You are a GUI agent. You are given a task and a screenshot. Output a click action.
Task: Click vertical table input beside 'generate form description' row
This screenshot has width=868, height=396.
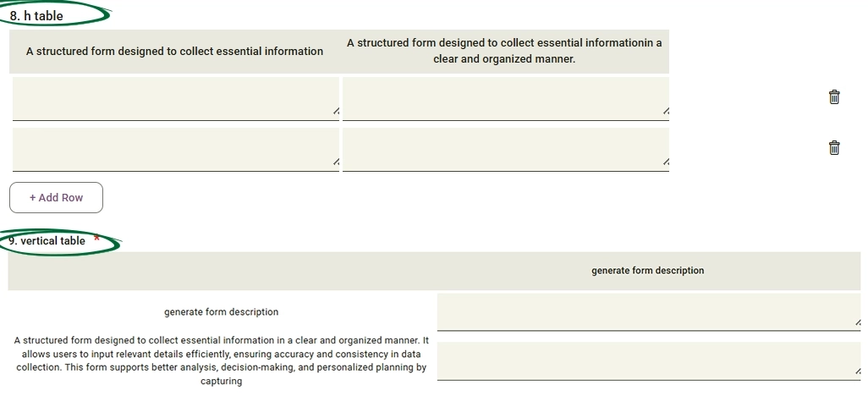pyautogui.click(x=649, y=312)
